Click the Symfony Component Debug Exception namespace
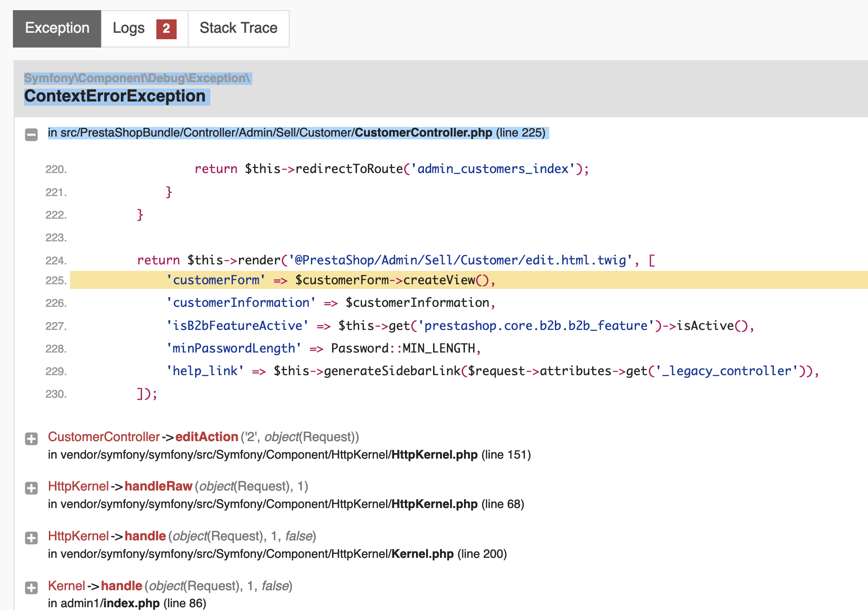This screenshot has height=610, width=868. click(x=137, y=78)
